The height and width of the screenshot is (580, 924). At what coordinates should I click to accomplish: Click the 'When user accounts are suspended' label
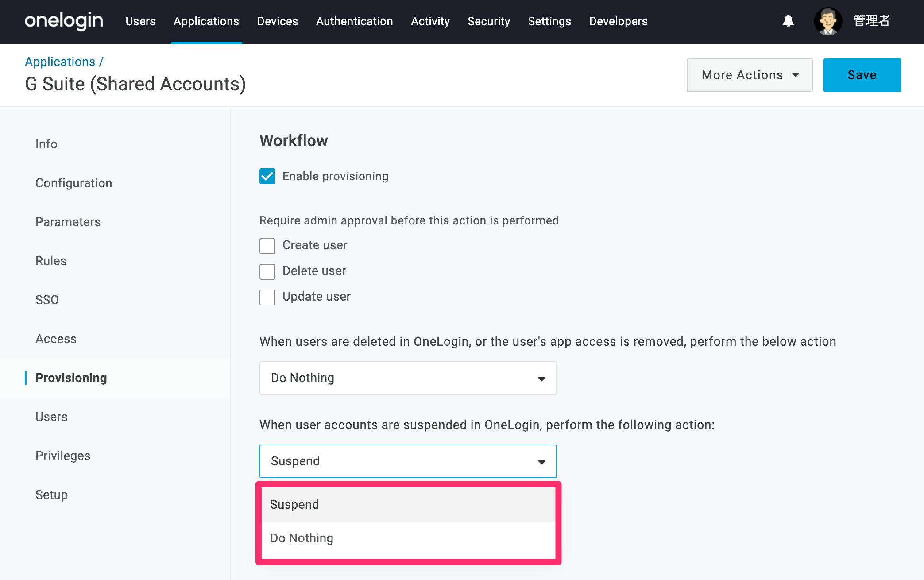pos(487,425)
